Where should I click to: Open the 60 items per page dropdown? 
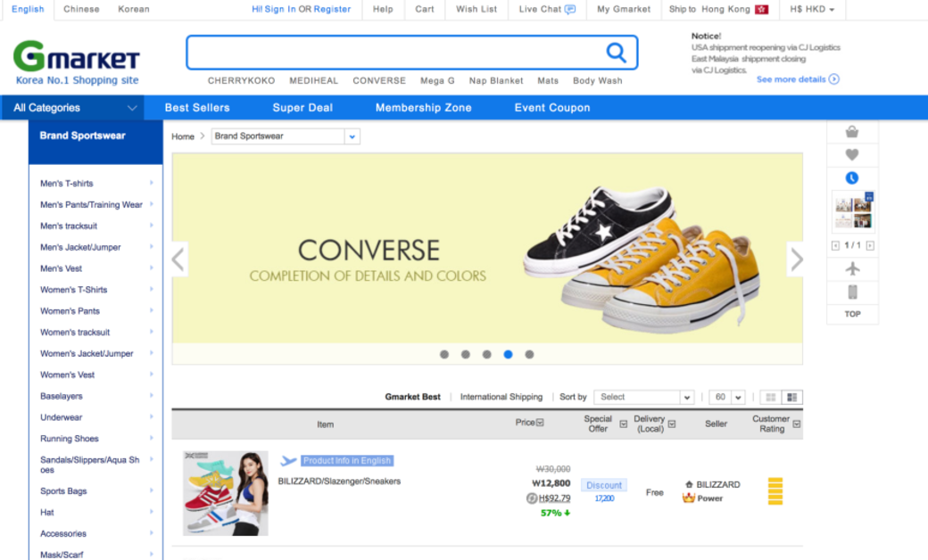[726, 398]
